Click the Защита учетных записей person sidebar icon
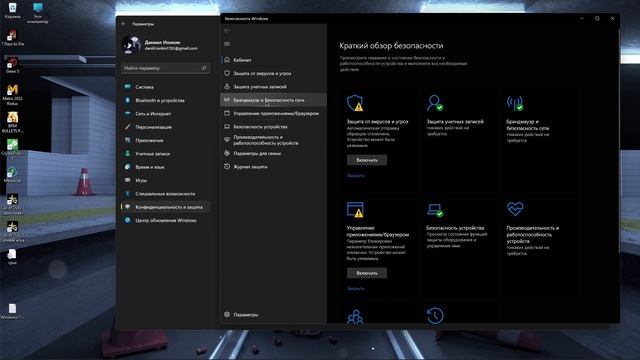The width and height of the screenshot is (640, 360). tap(227, 87)
